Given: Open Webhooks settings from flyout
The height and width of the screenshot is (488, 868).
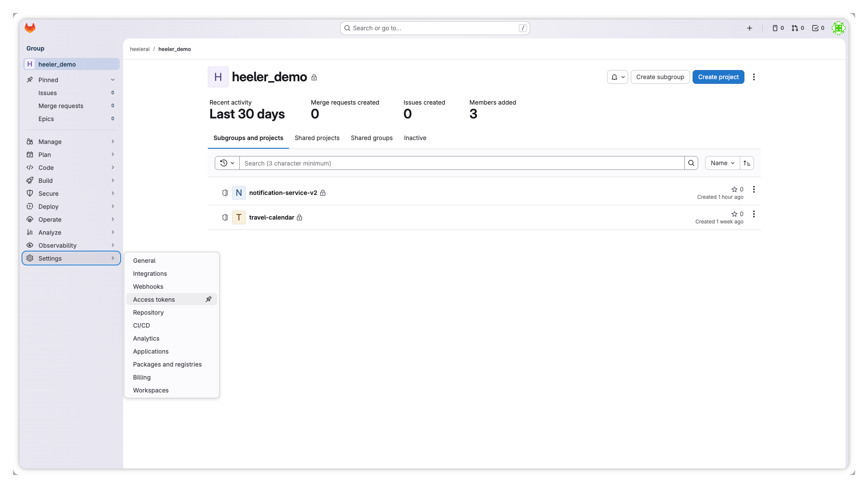Looking at the screenshot, I should coord(172,287).
